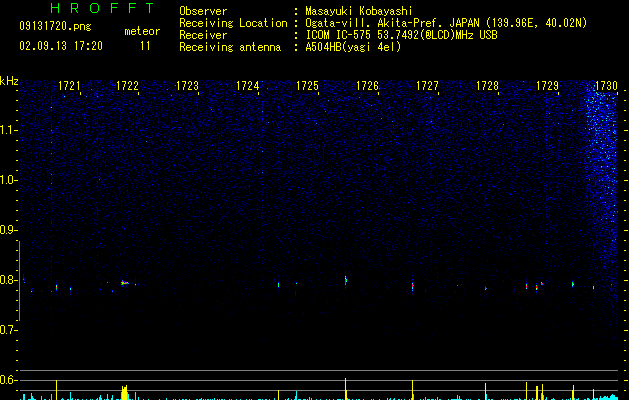This screenshot has height=400, width=629.
Task: Click the meteor echo just before 1727
Action: click(412, 286)
